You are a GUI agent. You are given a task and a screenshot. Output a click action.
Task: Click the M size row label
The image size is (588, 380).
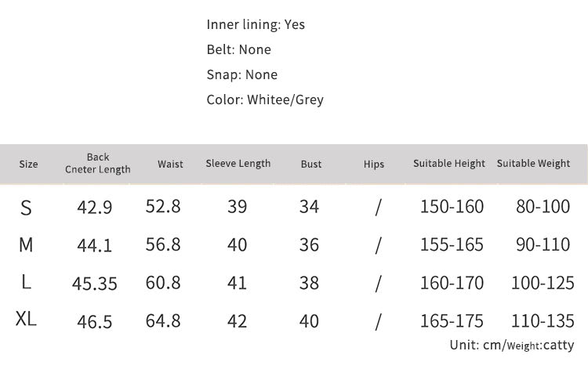point(26,244)
